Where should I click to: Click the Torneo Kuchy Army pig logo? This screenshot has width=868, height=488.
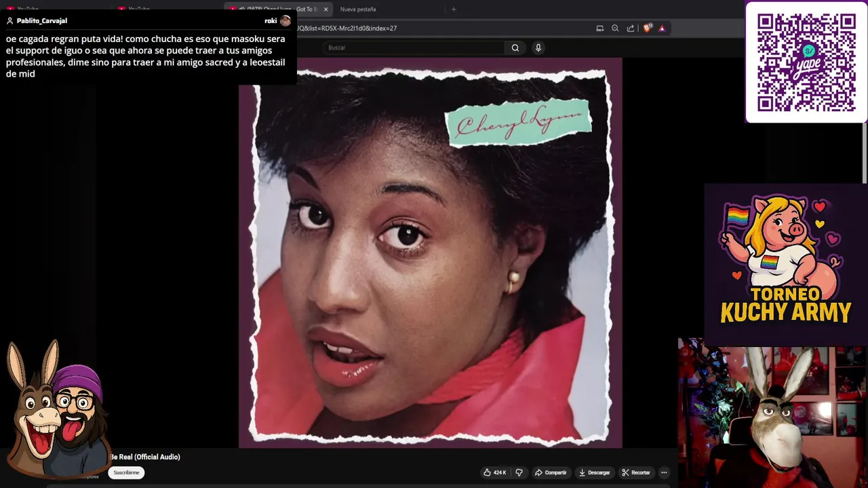tap(786, 261)
